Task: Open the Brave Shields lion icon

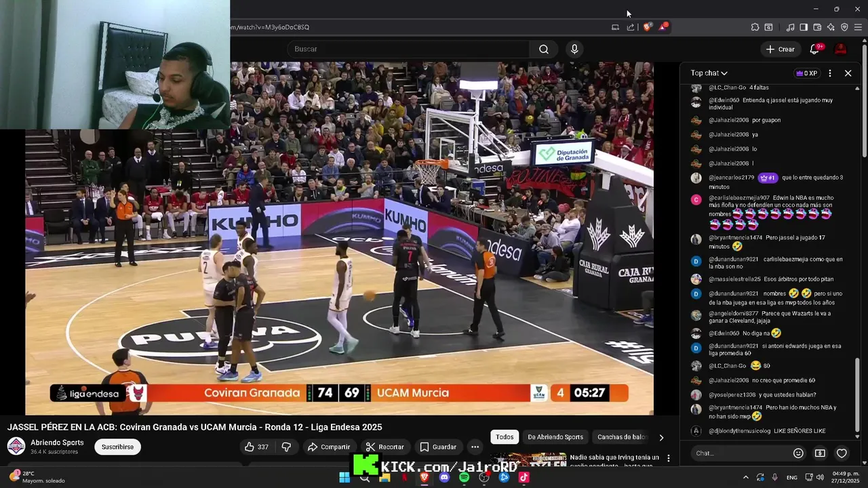Action: [647, 27]
